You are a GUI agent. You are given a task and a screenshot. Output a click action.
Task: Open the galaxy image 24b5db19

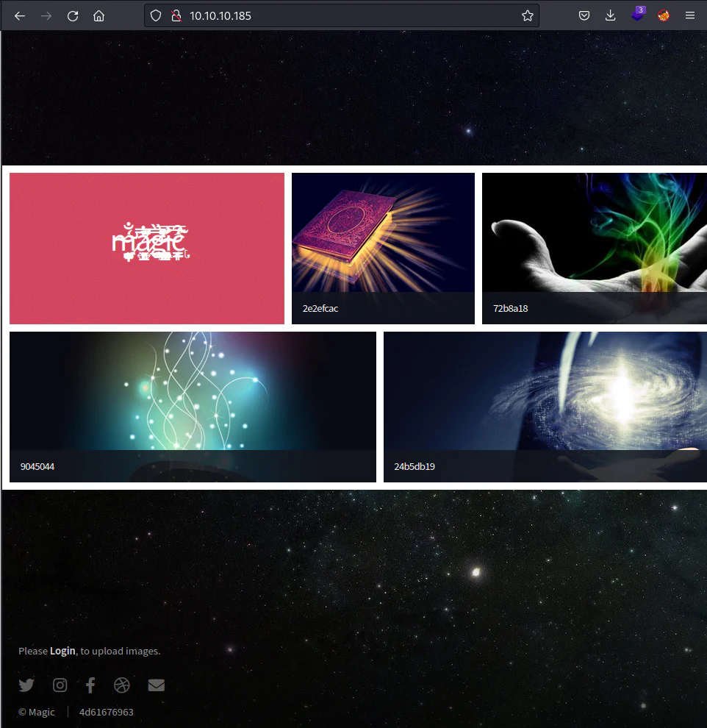click(x=545, y=407)
